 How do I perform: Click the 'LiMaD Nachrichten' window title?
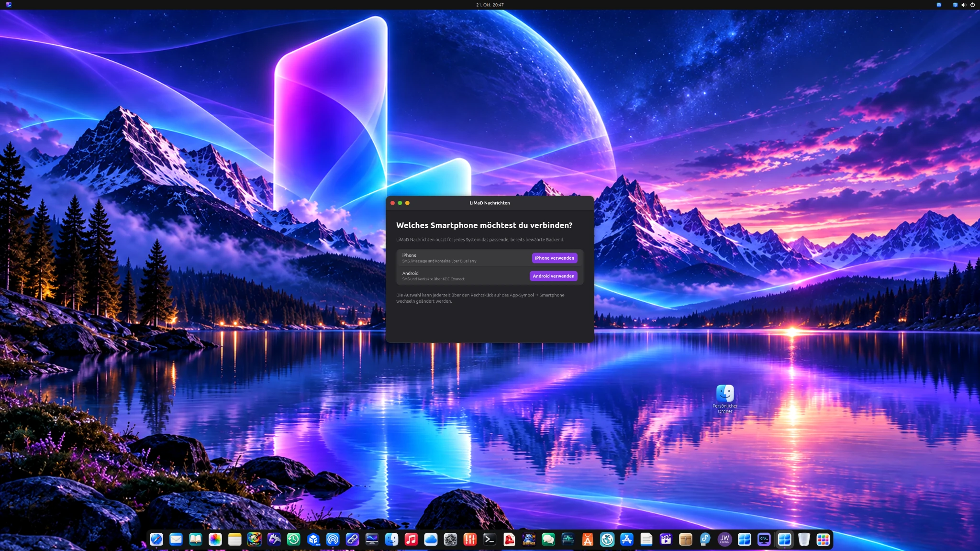[490, 203]
